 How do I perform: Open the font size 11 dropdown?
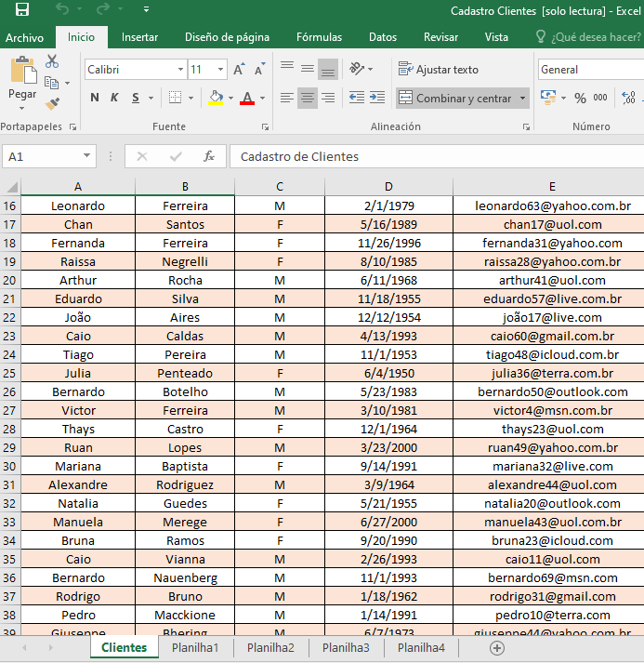(x=220, y=70)
